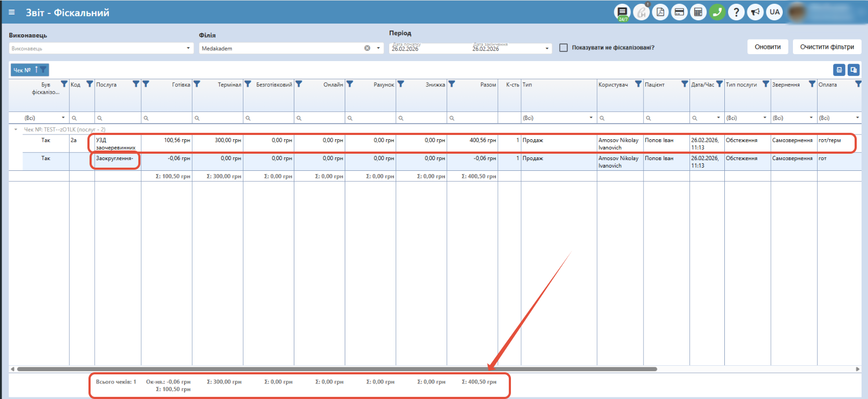Screen dimensions: 868x399
Task: Open filter for the Код column
Action: click(x=90, y=84)
